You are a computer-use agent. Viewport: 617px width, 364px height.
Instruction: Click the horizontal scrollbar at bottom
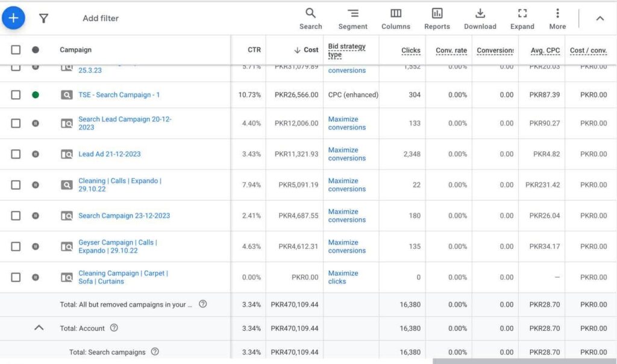pos(523,361)
